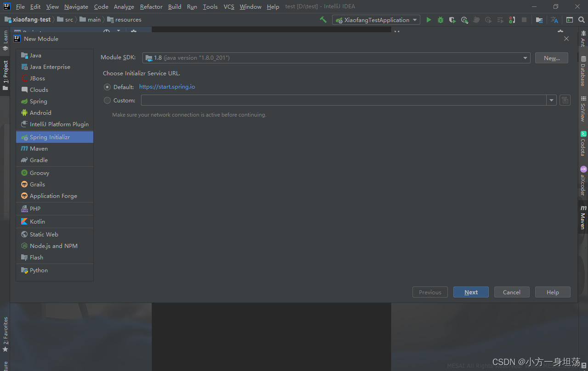Image resolution: width=588 pixels, height=371 pixels.
Task: Click the Custom URL text field
Action: (344, 100)
